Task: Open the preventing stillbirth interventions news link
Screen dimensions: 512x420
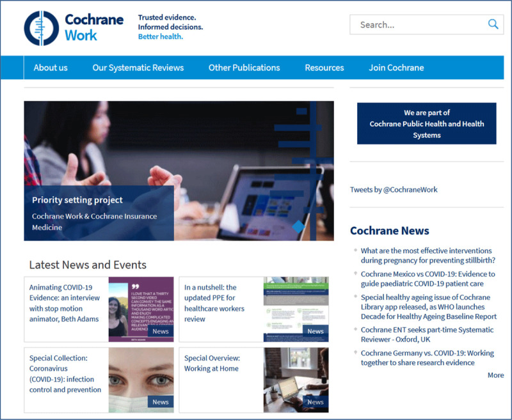Action: pyautogui.click(x=428, y=255)
